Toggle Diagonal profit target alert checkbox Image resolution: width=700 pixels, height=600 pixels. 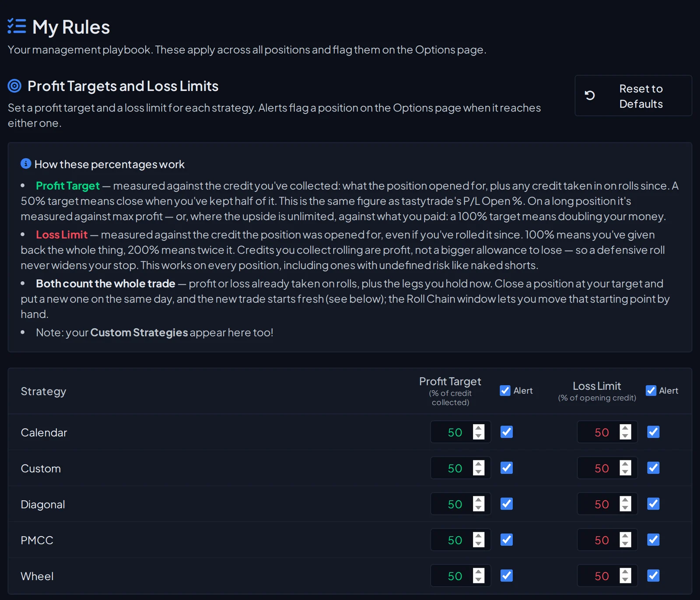coord(507,504)
